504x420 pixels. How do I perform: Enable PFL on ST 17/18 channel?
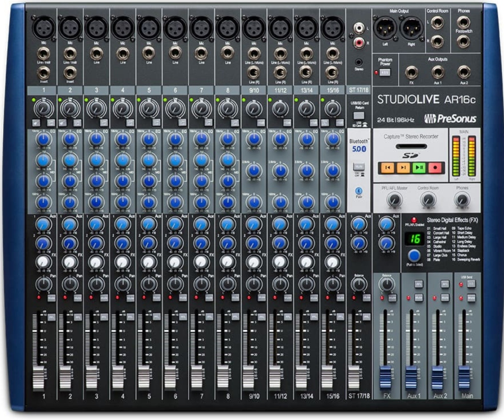coord(366,317)
